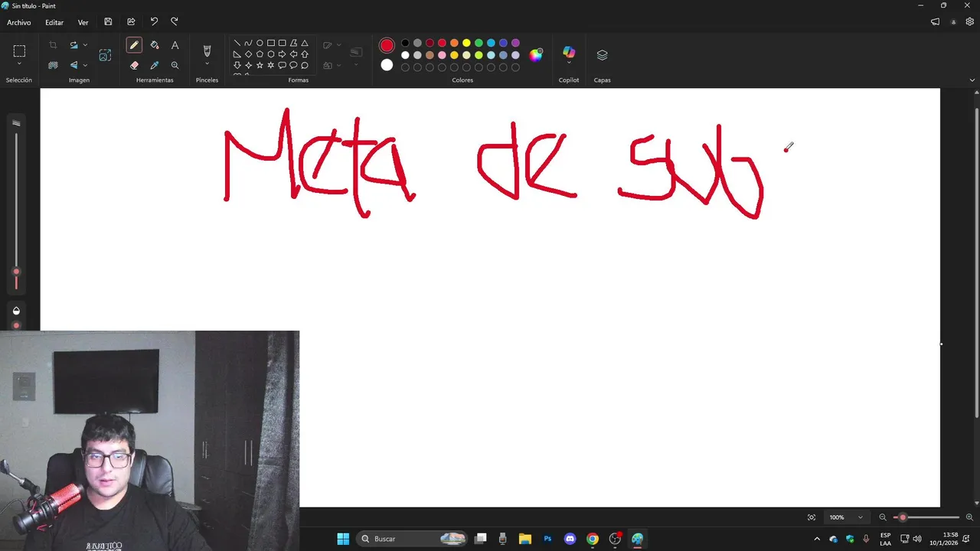Select the Text tool

click(175, 45)
